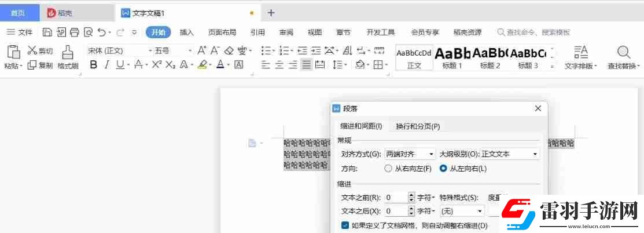This screenshot has height=233, width=644.
Task: Switch to the 换行和分页 tab
Action: 418,126
